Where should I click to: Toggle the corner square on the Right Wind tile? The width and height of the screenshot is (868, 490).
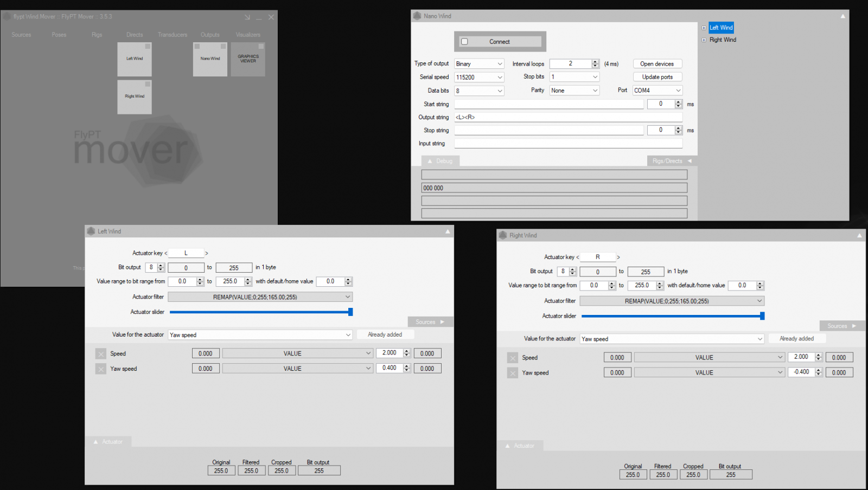[148, 84]
